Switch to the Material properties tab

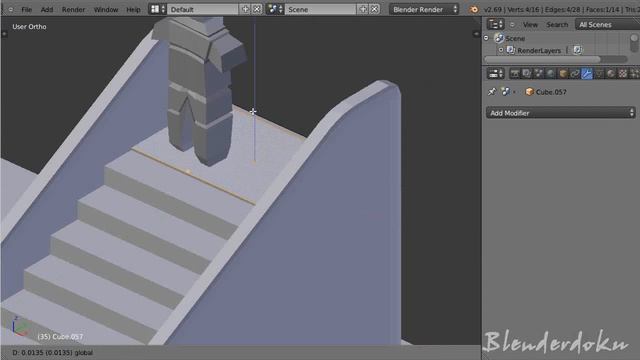coord(611,73)
